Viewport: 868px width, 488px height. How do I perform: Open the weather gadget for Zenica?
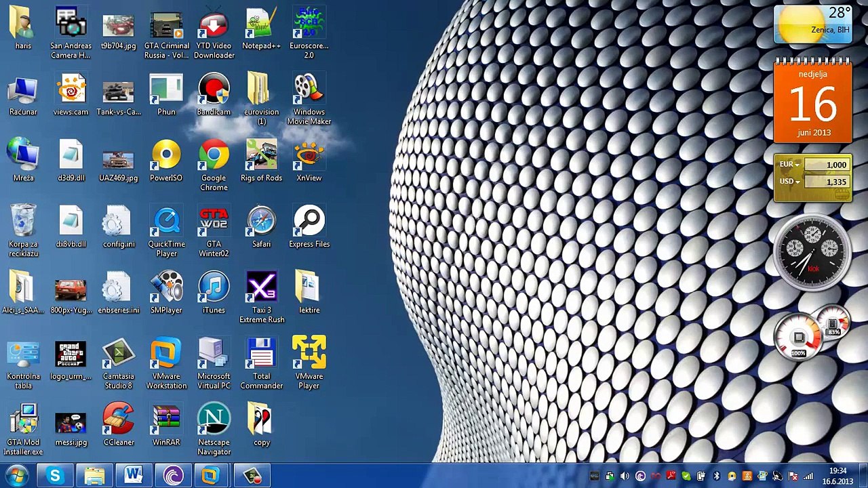coord(813,25)
